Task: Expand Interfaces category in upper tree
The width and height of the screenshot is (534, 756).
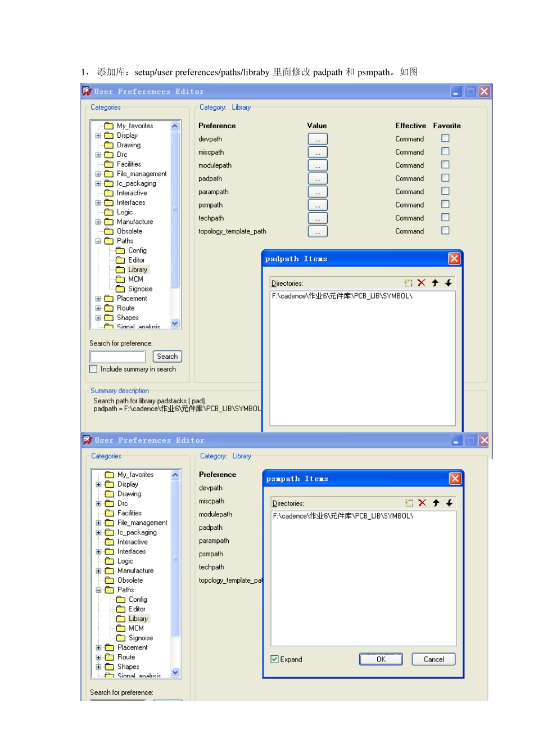Action: click(x=98, y=202)
